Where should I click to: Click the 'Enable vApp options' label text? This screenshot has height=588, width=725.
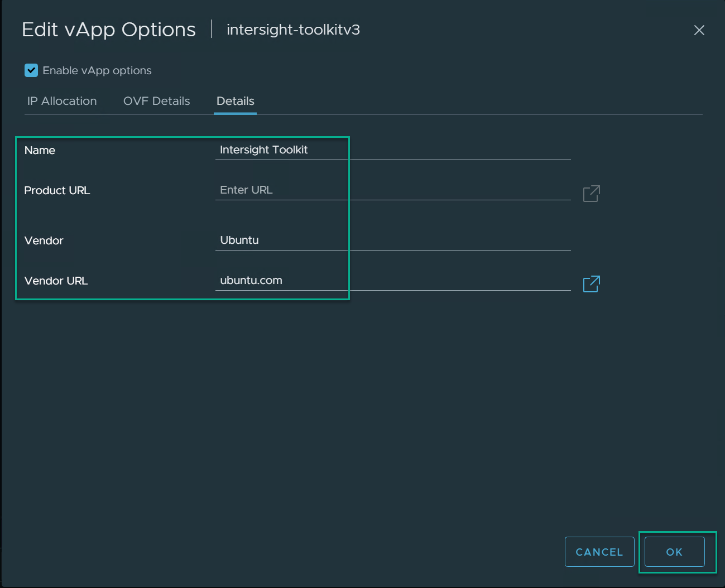click(97, 71)
